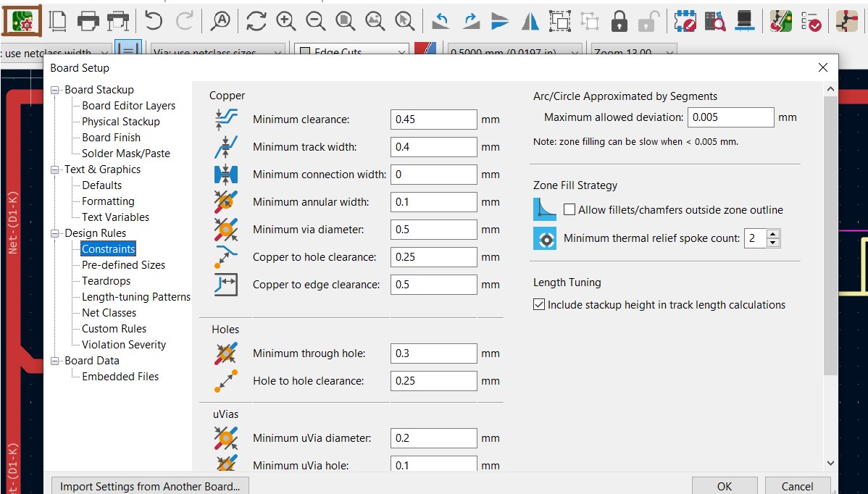This screenshot has width=868, height=494.
Task: Collapse the Board Data tree node
Action: [x=55, y=360]
